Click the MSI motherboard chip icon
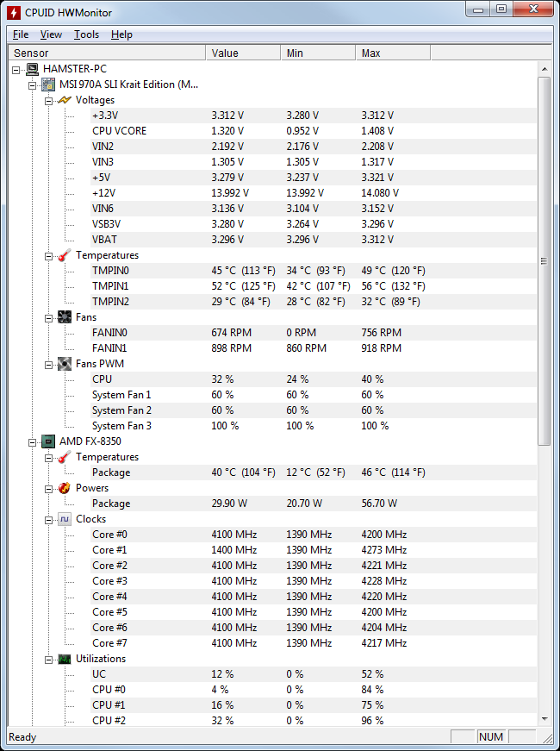 tap(48, 84)
